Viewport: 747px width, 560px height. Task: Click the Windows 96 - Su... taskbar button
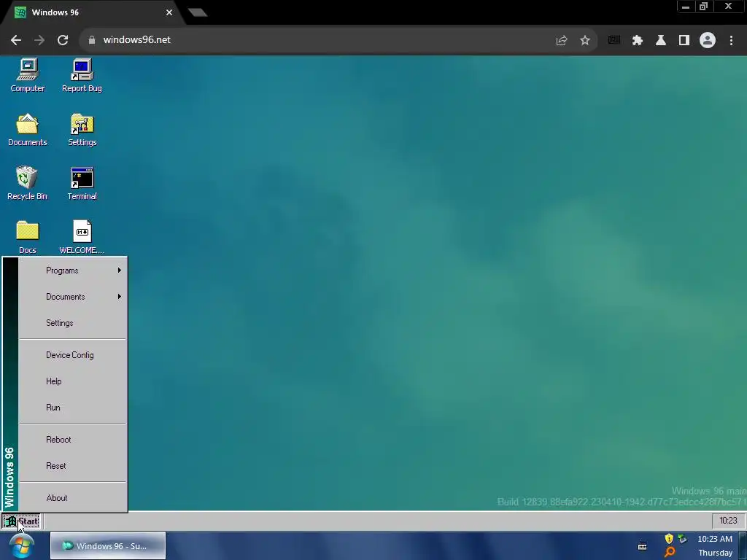point(108,546)
